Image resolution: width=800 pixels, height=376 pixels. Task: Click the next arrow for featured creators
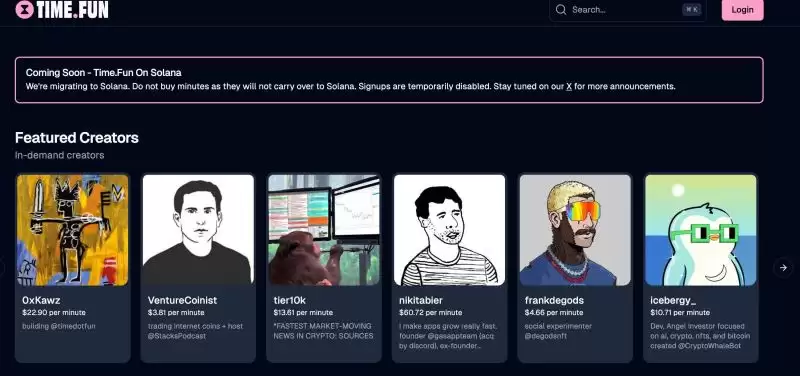(x=783, y=267)
